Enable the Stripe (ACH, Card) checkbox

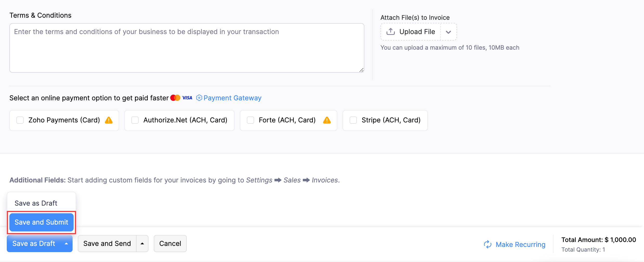(353, 120)
